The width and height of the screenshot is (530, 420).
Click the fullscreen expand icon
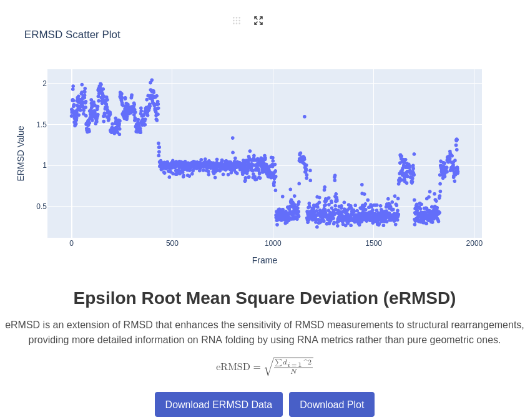tap(258, 20)
